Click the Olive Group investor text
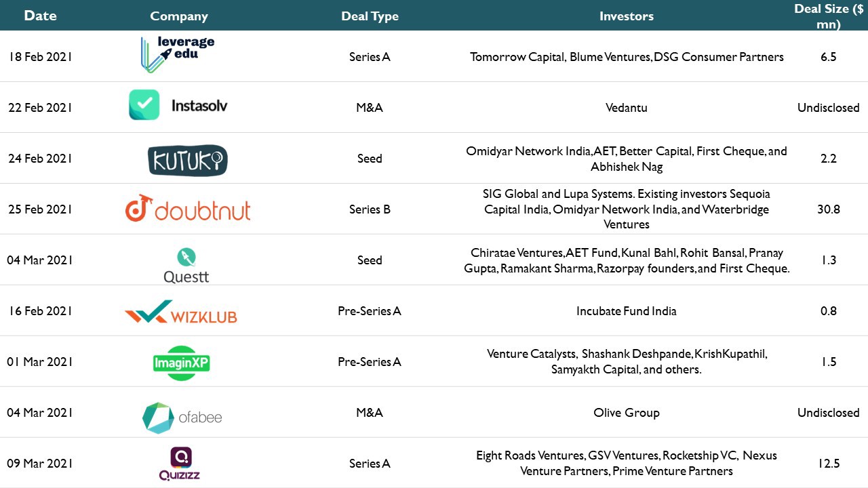 coord(627,413)
